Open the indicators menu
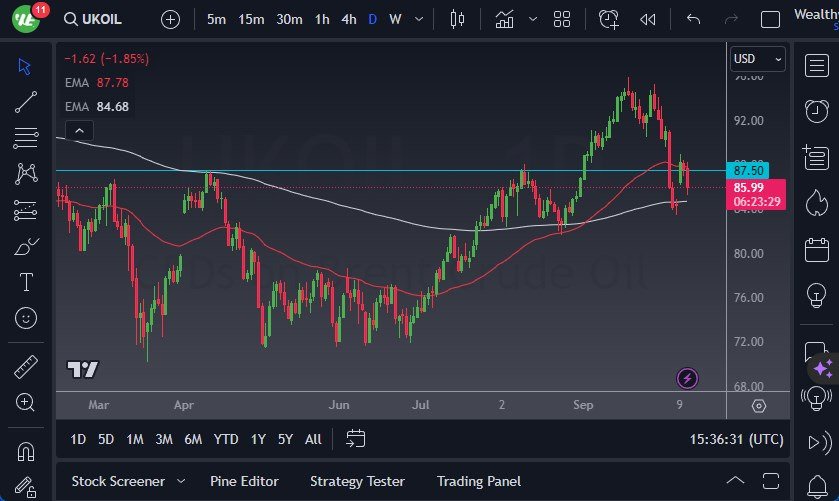Screen dimensions: 839x501 pos(505,19)
